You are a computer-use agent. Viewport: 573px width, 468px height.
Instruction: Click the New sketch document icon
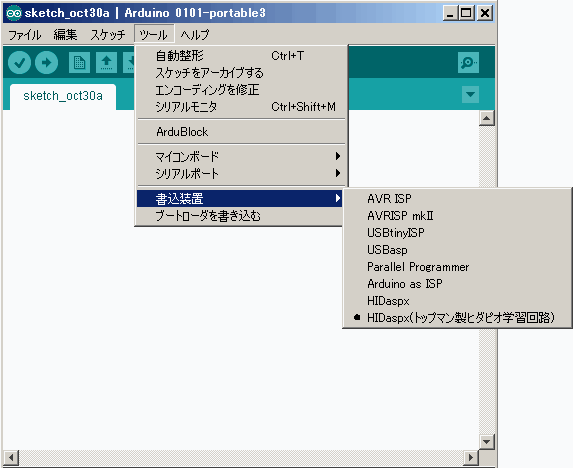pos(79,62)
